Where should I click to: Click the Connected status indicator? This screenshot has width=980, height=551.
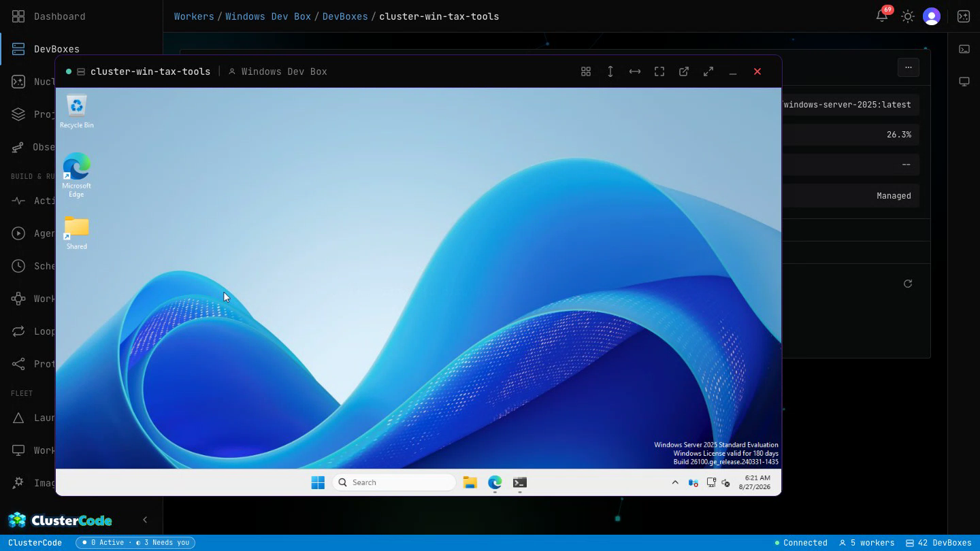(x=801, y=543)
